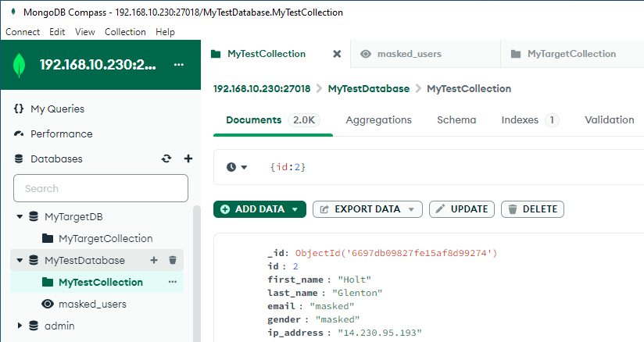The width and height of the screenshot is (644, 342).
Task: Click the id field value 2
Action: point(295,266)
